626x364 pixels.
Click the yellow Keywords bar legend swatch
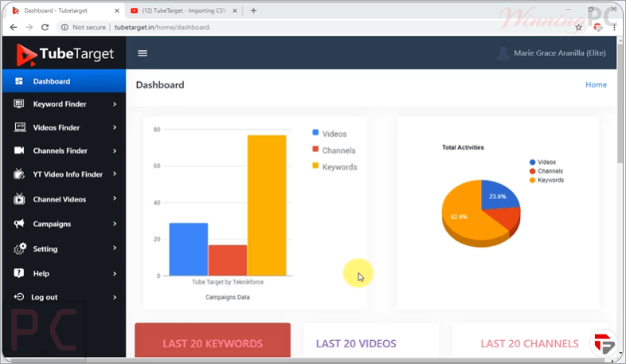315,166
